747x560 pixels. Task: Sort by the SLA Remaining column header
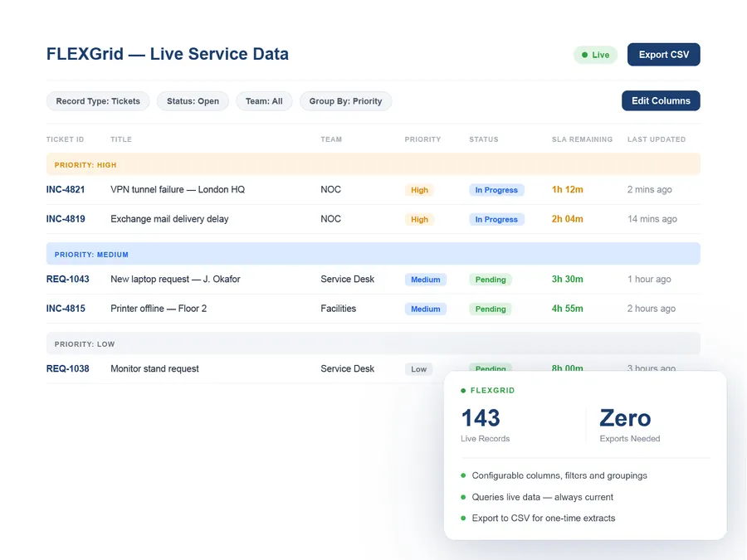click(582, 139)
